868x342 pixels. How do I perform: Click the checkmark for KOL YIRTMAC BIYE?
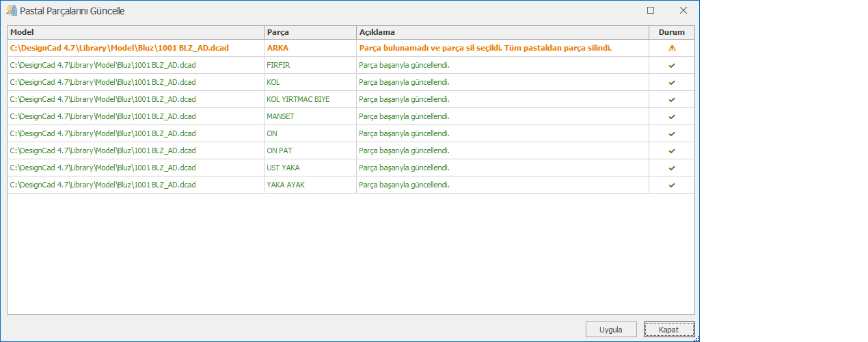pos(672,100)
